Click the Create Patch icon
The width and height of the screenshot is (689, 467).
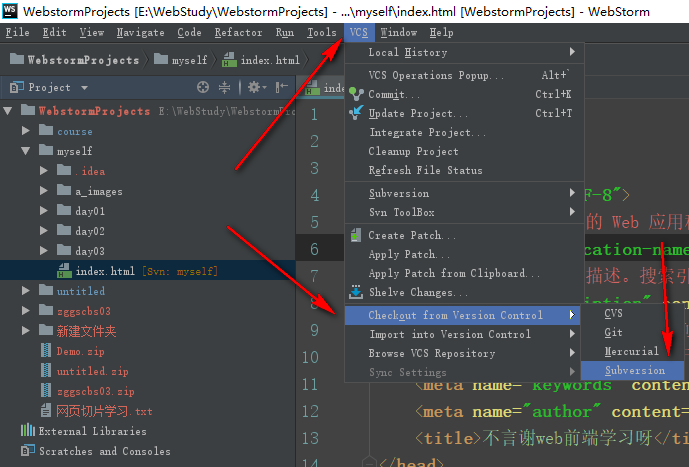coord(356,235)
